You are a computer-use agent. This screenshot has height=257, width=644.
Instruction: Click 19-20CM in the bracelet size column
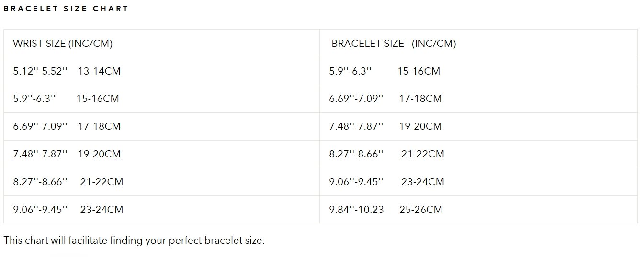click(x=420, y=127)
